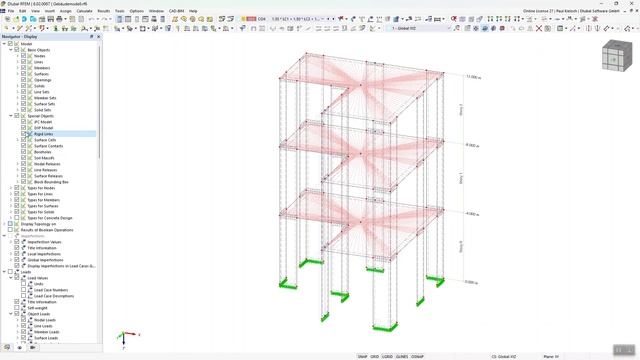
Task: Toggle GRID in the status bar
Action: 374,357
